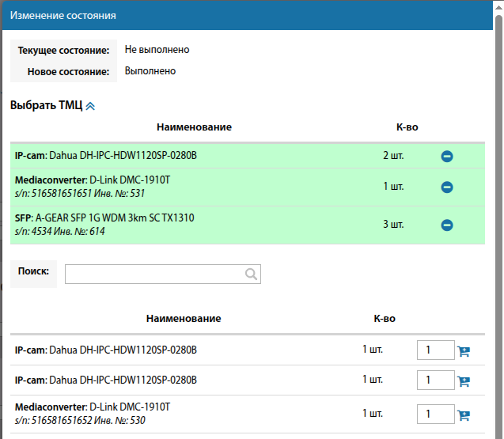Focus the Поиск search input field
The width and height of the screenshot is (504, 439).
point(155,274)
